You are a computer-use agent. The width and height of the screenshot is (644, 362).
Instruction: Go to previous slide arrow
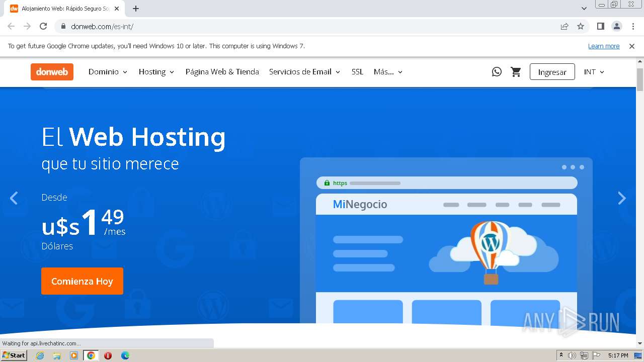coord(14,198)
